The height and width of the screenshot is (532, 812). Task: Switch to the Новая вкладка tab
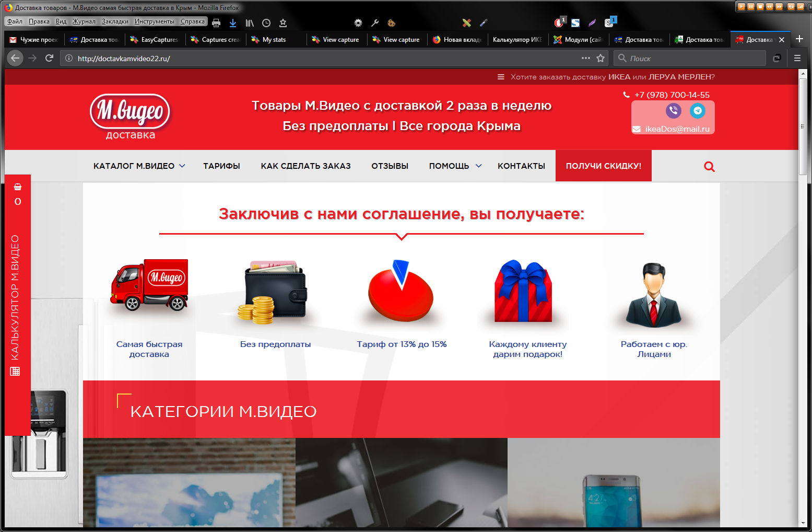[x=457, y=40]
